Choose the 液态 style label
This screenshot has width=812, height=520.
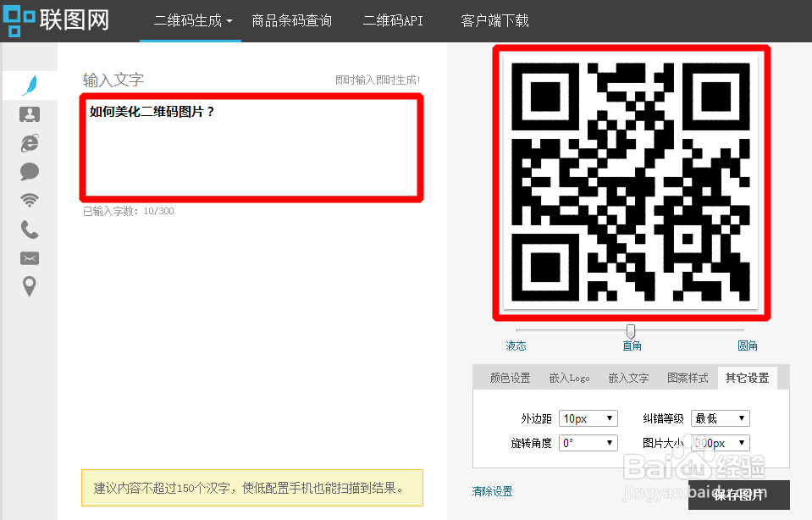pos(516,346)
